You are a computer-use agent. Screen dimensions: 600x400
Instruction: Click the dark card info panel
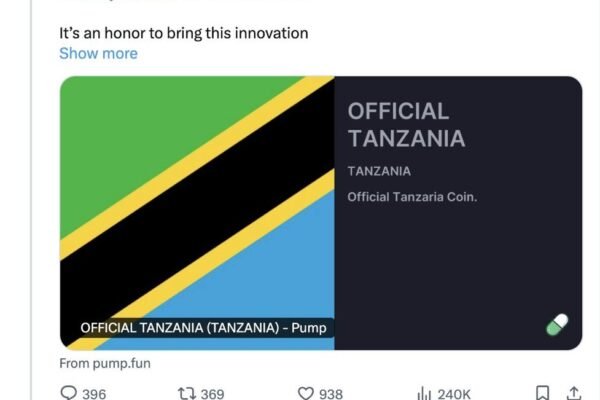click(x=458, y=213)
